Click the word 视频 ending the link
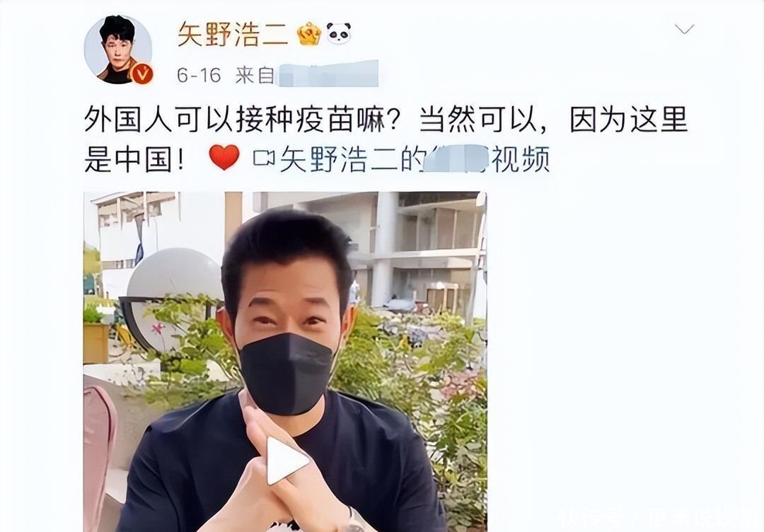 tap(521, 158)
